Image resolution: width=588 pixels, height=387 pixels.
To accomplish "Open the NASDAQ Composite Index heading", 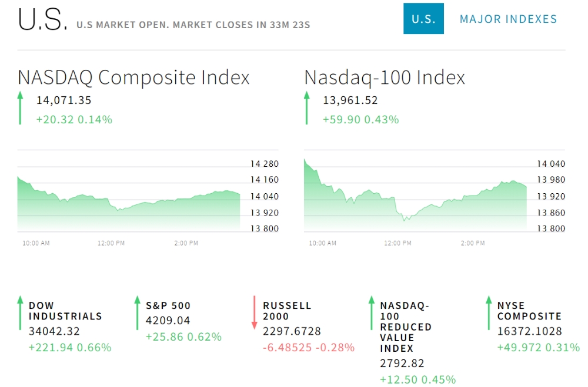I will tap(133, 78).
